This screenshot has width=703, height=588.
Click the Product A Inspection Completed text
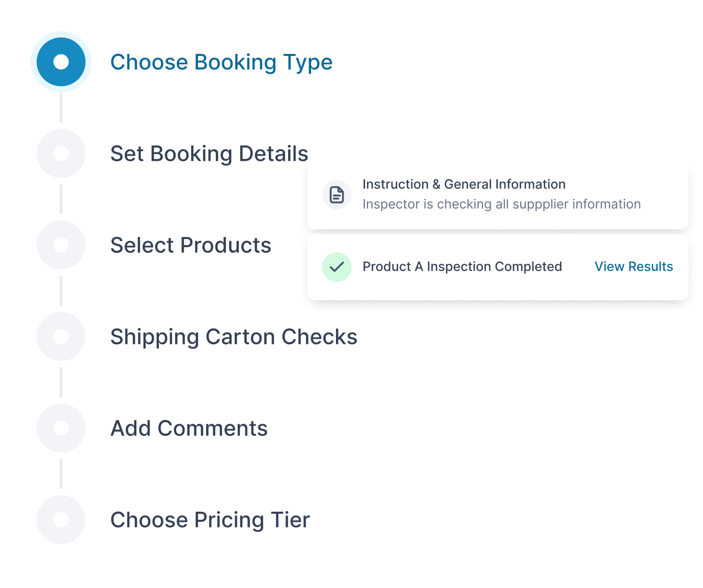tap(462, 267)
